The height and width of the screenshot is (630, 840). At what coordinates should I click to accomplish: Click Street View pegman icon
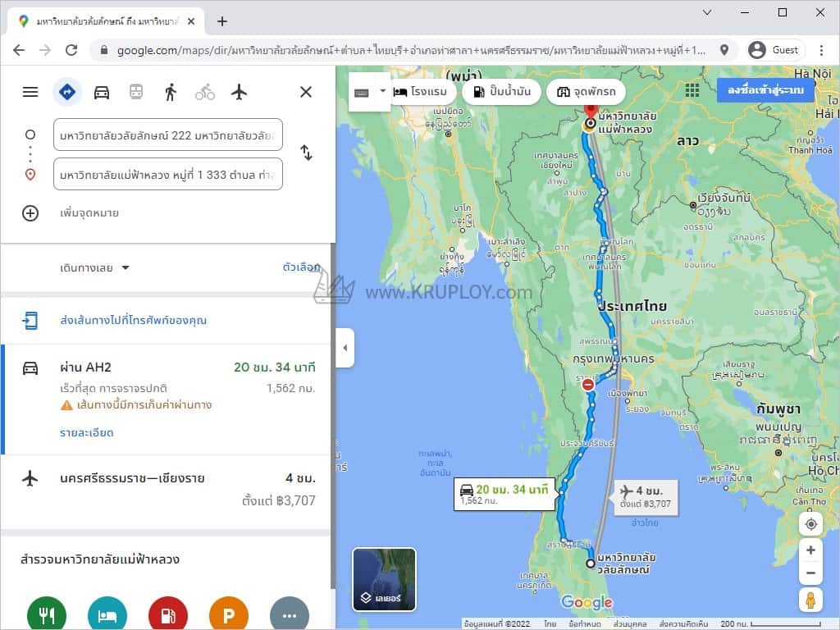(x=810, y=600)
